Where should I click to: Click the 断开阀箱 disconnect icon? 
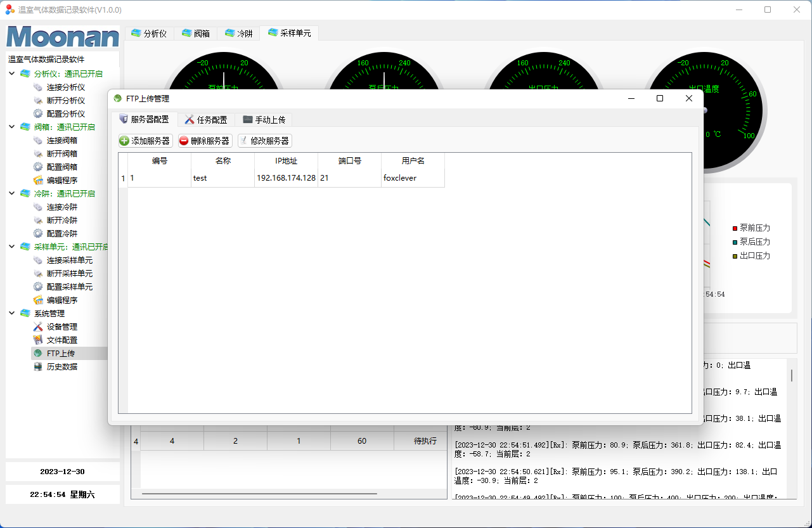coord(38,153)
